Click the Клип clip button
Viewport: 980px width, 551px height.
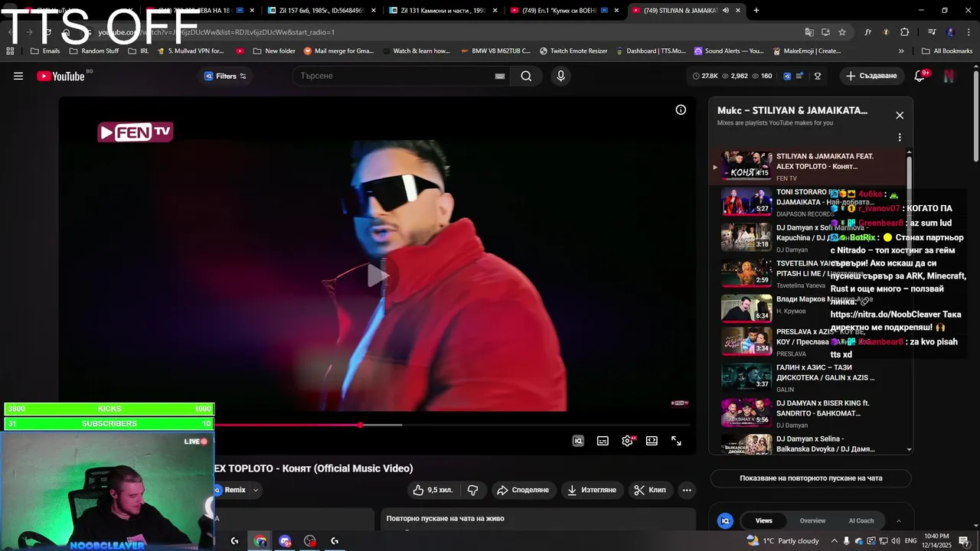point(650,490)
